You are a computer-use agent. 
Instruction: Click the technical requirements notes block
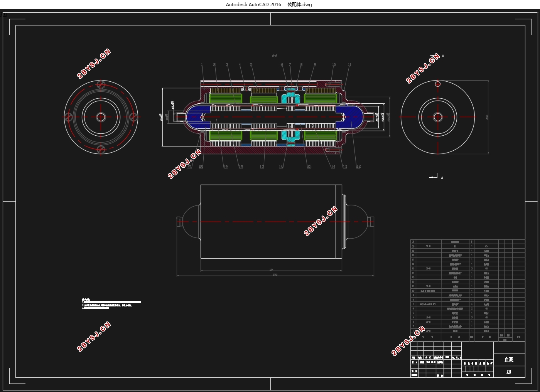click(x=111, y=303)
